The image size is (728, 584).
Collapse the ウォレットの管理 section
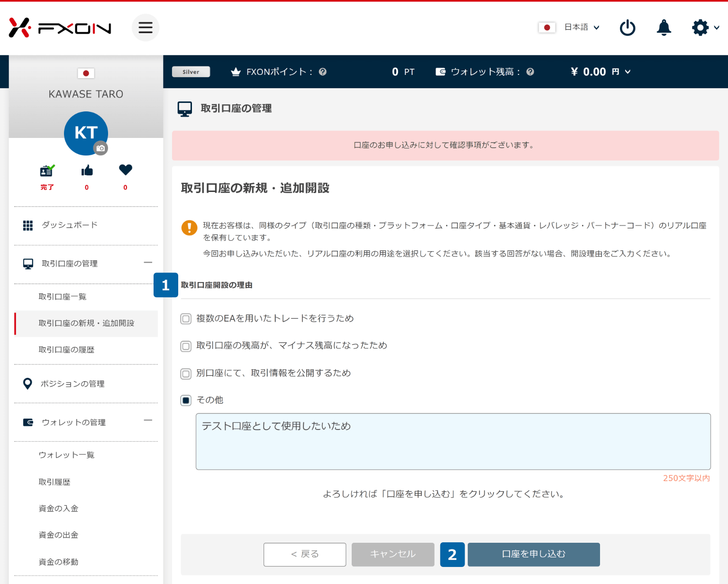click(148, 420)
